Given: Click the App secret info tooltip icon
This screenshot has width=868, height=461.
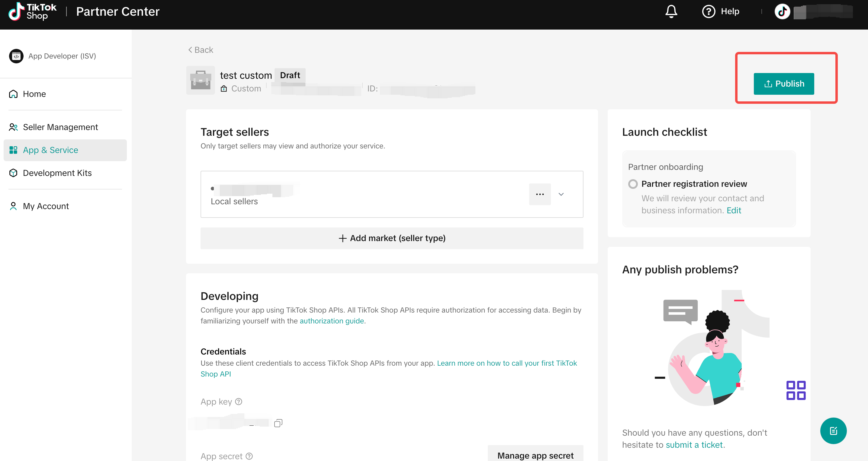Looking at the screenshot, I should pyautogui.click(x=249, y=456).
